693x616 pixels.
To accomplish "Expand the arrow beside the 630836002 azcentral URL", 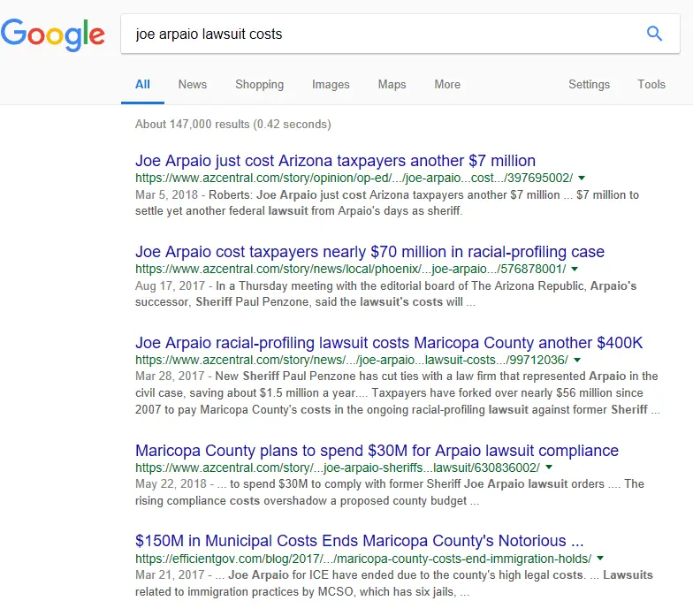I will point(549,467).
